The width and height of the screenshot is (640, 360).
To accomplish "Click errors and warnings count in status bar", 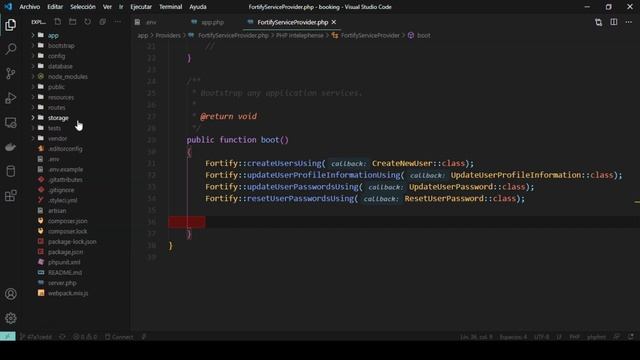I will click(x=85, y=337).
